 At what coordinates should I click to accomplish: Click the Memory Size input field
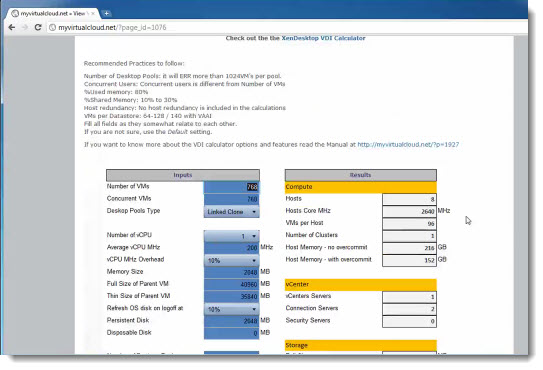[x=231, y=272]
